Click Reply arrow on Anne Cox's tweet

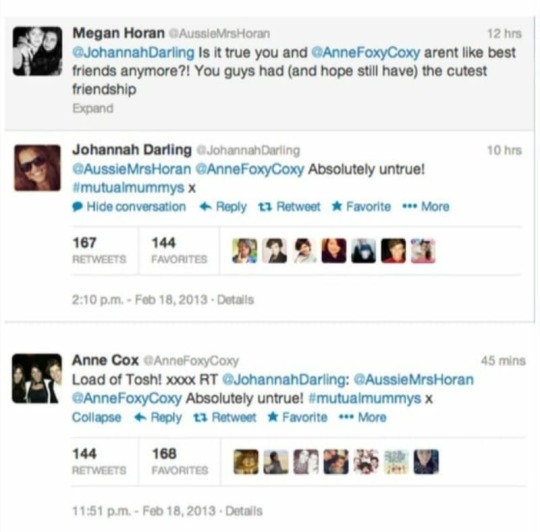click(x=158, y=417)
